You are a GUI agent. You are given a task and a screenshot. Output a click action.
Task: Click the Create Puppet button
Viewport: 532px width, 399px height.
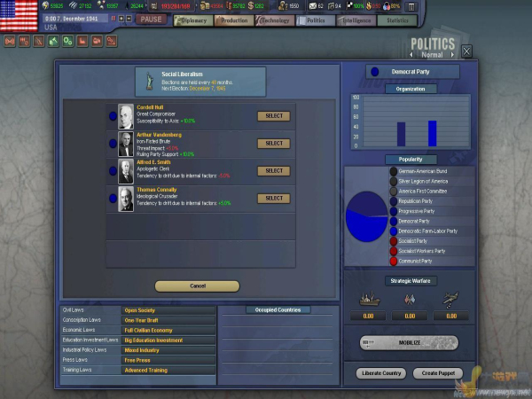[x=438, y=373]
